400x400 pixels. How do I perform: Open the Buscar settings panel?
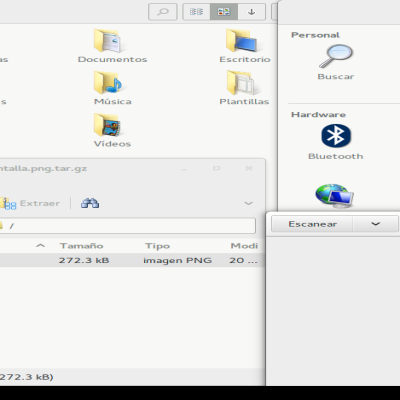point(335,62)
